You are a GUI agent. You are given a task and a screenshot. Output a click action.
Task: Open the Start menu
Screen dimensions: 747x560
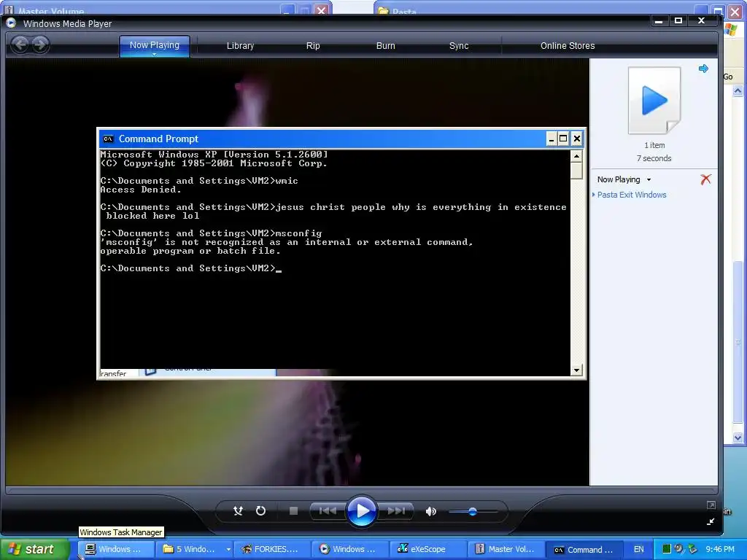pos(34,549)
